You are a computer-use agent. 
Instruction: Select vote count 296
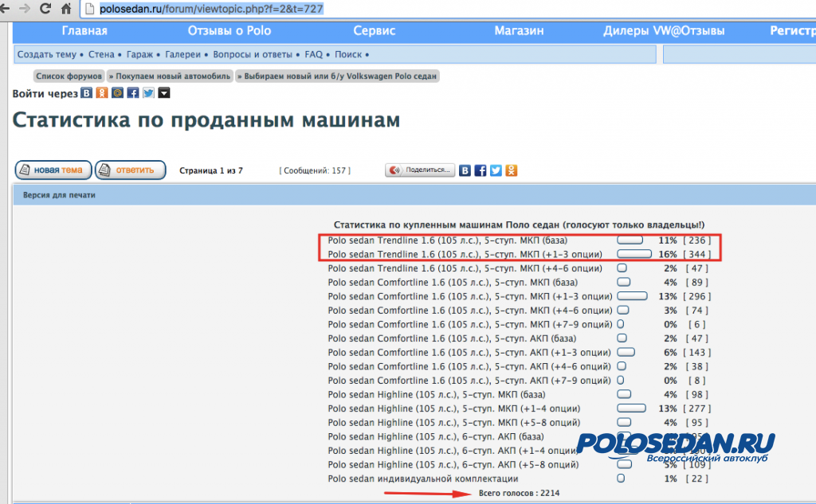[x=696, y=296]
